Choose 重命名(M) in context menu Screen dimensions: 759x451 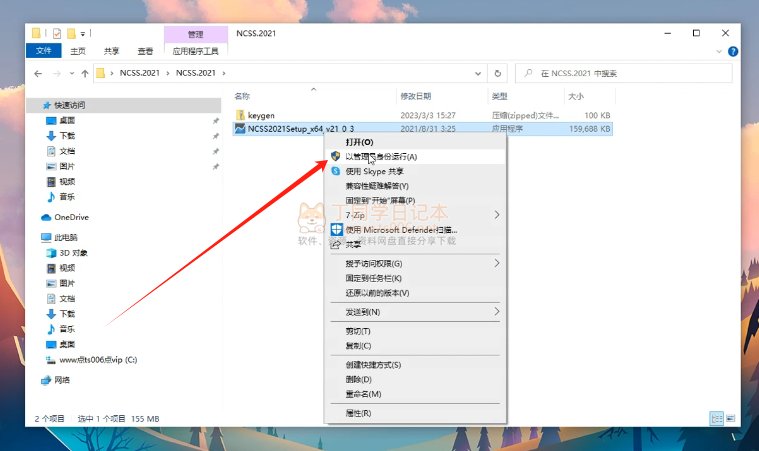415,394
